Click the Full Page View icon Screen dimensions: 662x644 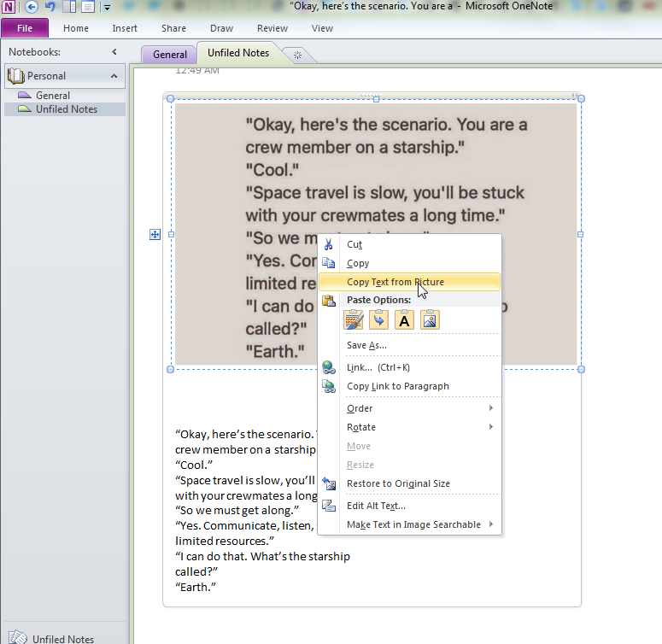(x=88, y=7)
